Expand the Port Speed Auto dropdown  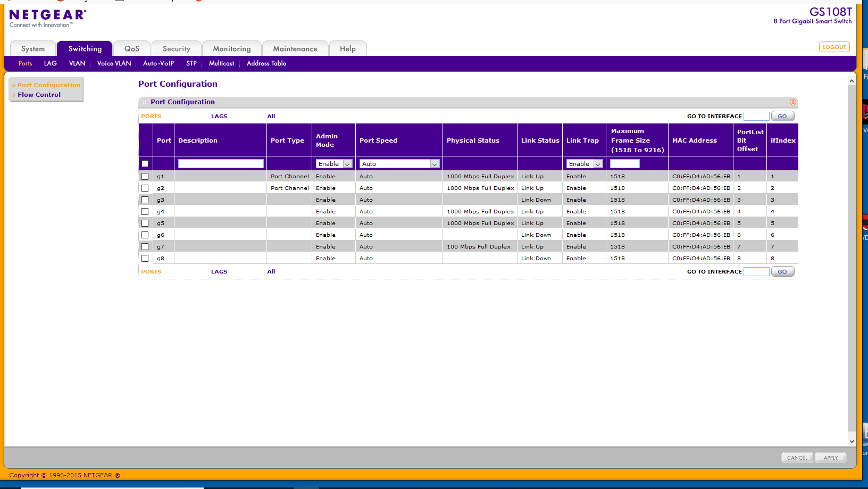pyautogui.click(x=399, y=164)
